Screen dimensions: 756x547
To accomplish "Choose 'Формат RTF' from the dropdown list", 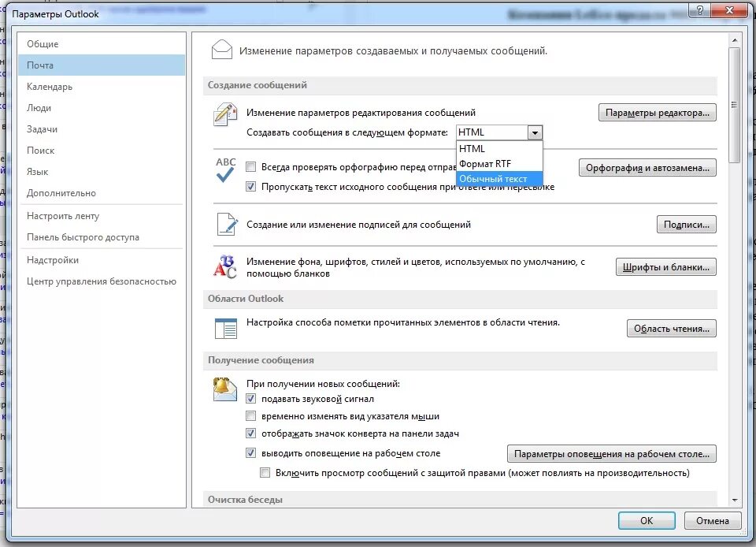I will click(x=499, y=163).
